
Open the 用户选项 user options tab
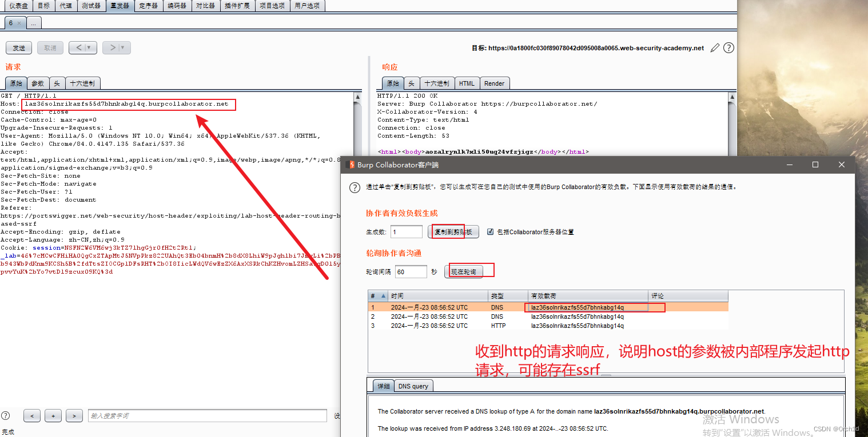click(308, 6)
